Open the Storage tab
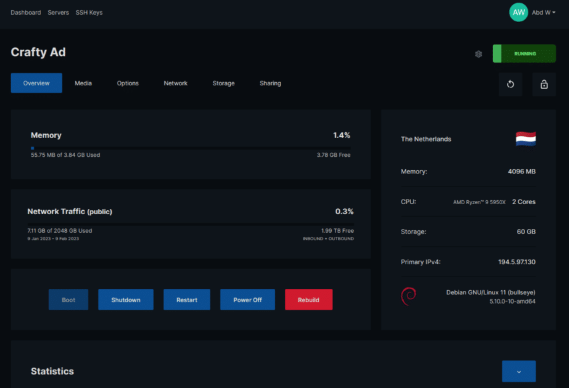This screenshot has width=569, height=388. pyautogui.click(x=224, y=83)
